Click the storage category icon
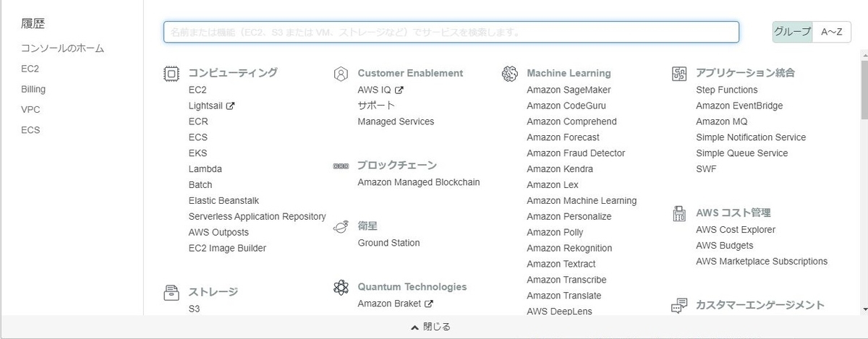 171,292
